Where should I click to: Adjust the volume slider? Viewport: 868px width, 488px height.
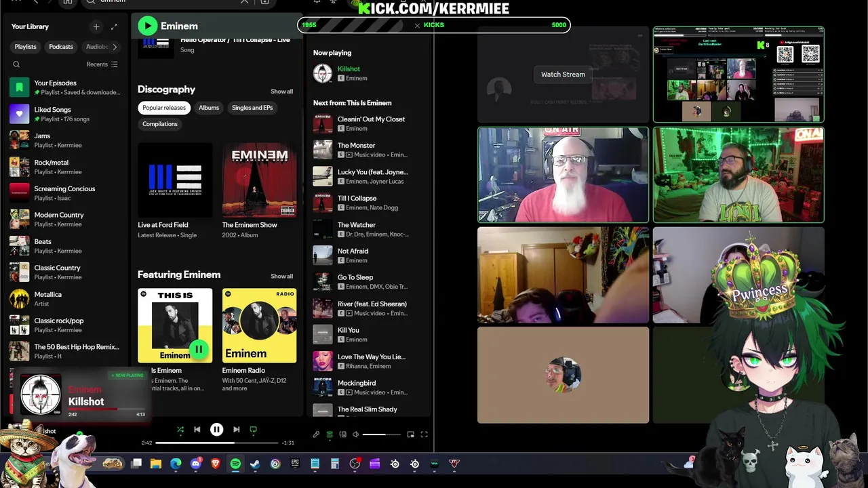382,434
